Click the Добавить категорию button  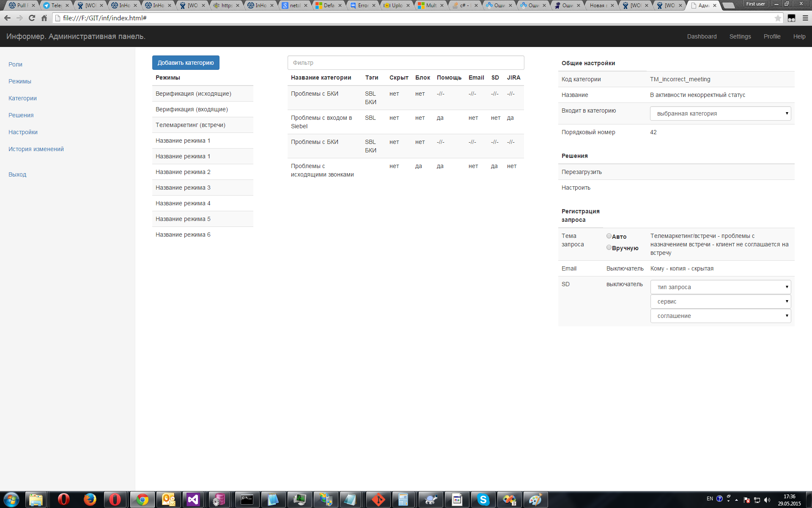click(186, 63)
